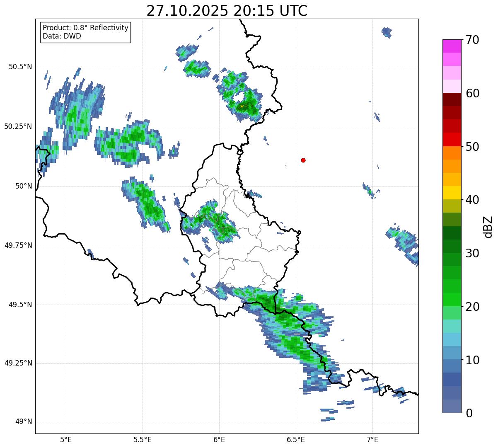Click the 40 colorbar tick label
The width and height of the screenshot is (498, 448).
472,200
